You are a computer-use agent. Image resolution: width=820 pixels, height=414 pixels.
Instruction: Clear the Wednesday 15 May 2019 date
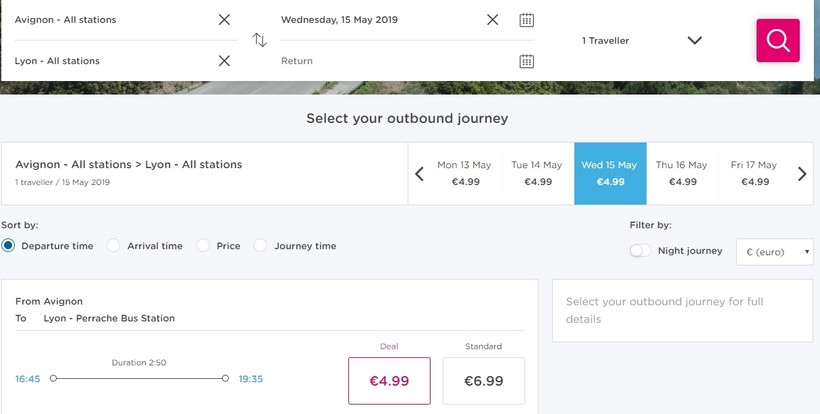(492, 20)
